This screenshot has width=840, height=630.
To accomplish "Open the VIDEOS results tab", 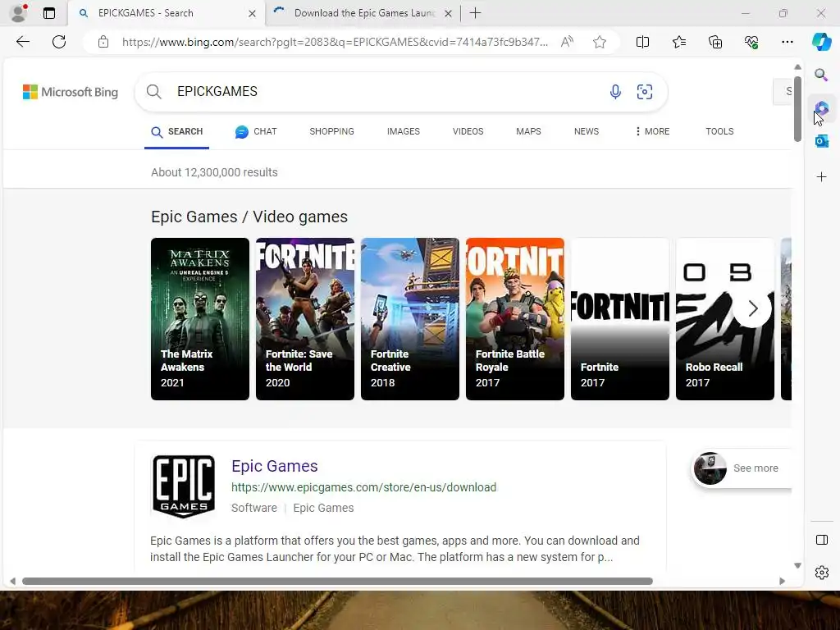I will pyautogui.click(x=468, y=131).
